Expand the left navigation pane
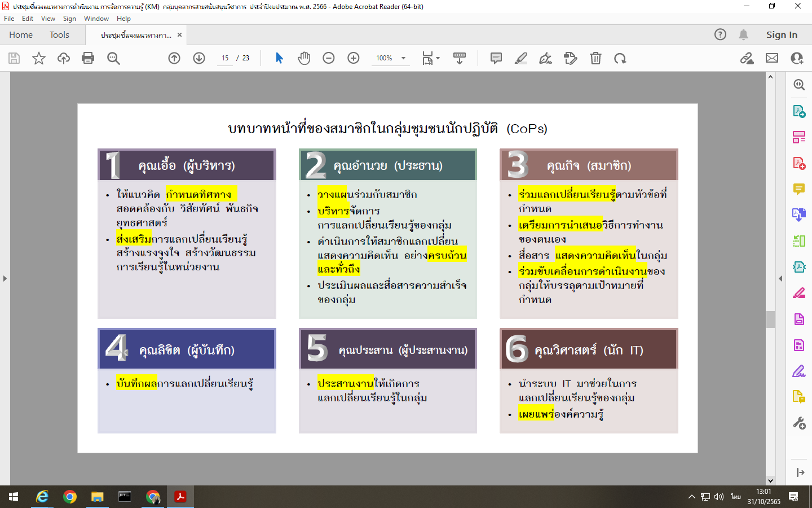This screenshot has width=812, height=508. pyautogui.click(x=5, y=278)
